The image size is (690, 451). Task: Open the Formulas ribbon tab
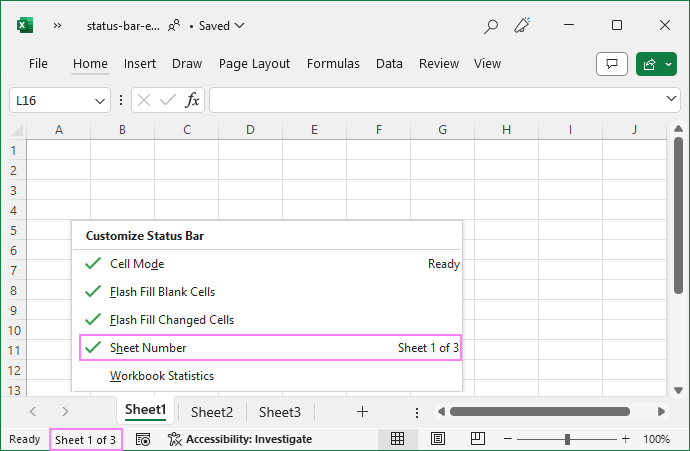[333, 64]
